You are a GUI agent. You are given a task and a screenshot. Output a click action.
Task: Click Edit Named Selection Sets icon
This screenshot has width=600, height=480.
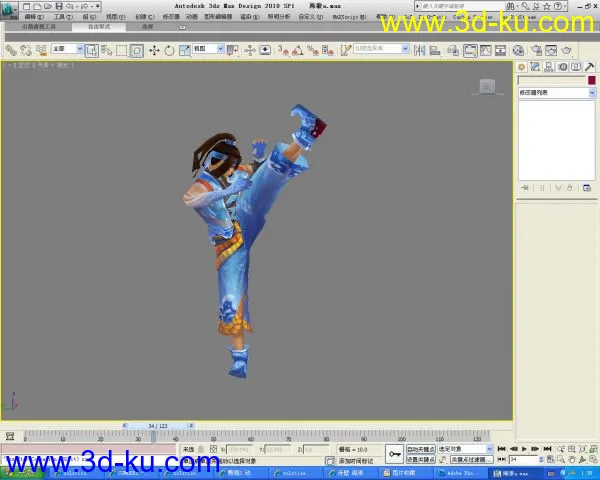[x=346, y=51]
